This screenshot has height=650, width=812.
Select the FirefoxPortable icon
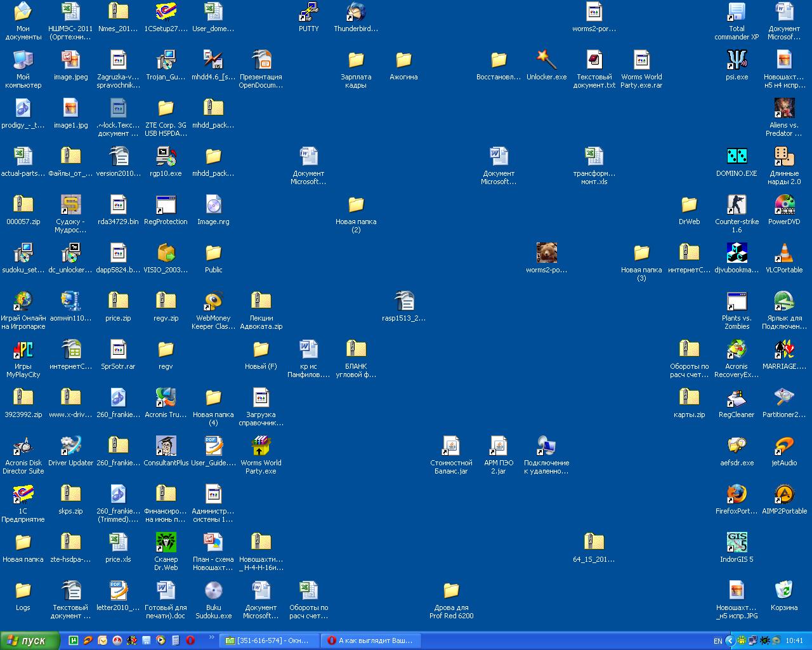pos(737,494)
